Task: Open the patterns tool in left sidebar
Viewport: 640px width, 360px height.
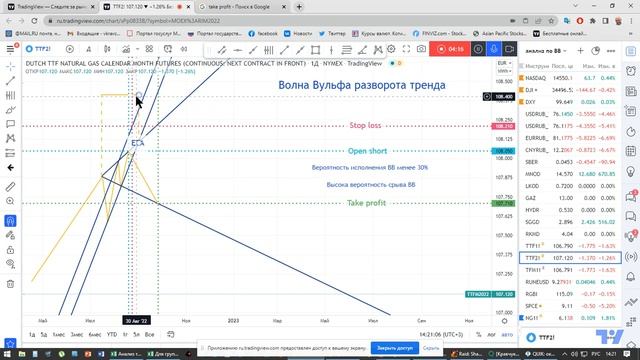Action: tap(10, 138)
